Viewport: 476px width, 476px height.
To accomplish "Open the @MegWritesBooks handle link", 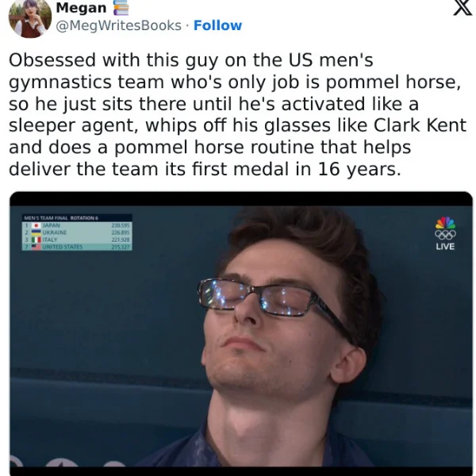I will point(118,25).
